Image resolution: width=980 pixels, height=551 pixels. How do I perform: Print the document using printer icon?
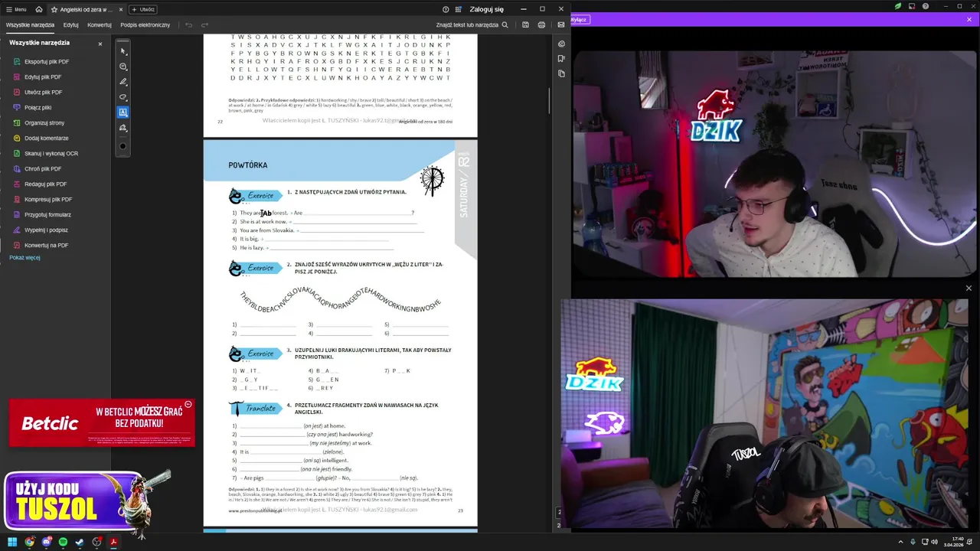(x=541, y=24)
